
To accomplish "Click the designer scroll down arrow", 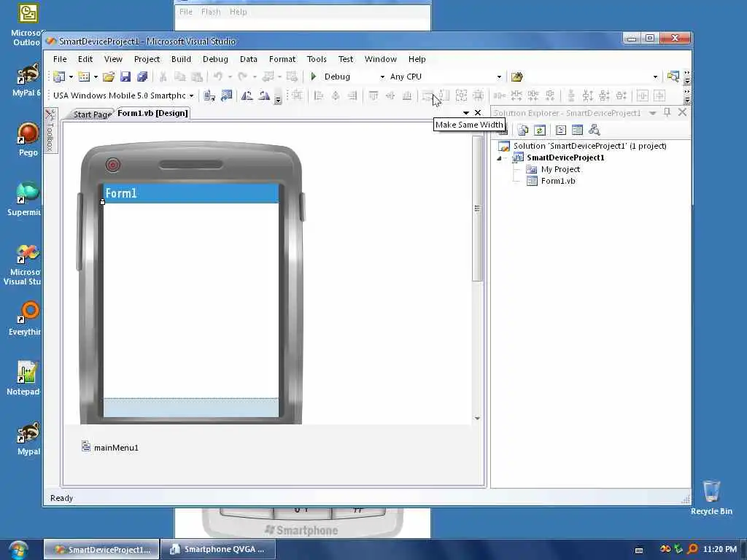I will coord(477,418).
